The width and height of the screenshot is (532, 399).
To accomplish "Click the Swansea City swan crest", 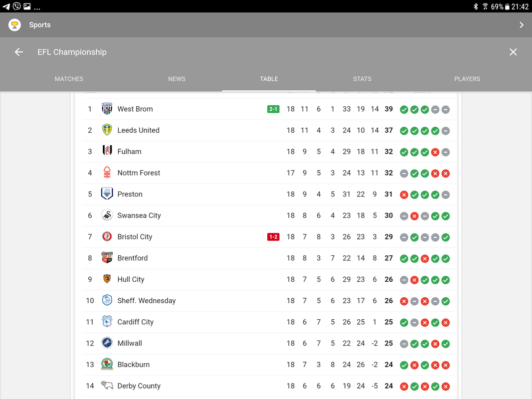I will [107, 215].
